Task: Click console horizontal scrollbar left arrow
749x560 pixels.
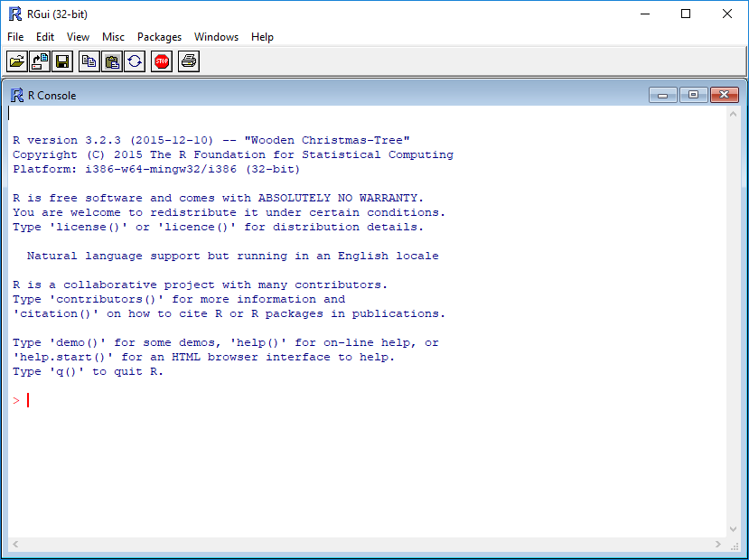Action: [15, 545]
